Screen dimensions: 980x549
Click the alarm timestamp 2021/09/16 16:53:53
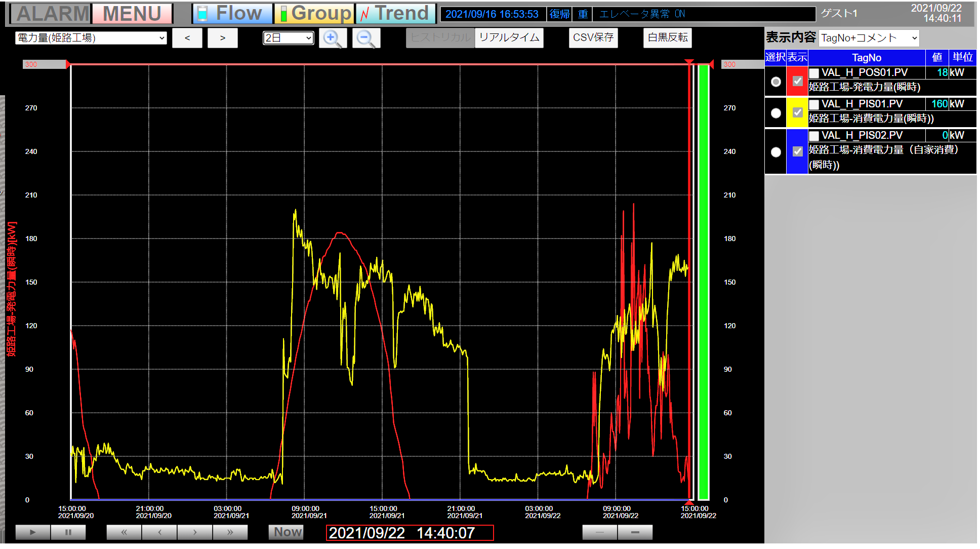tap(493, 14)
